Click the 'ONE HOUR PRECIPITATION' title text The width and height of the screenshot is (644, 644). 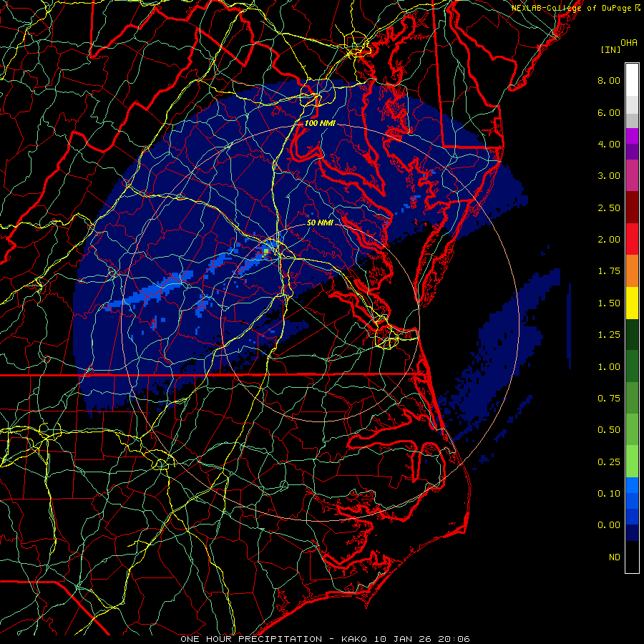pos(251,639)
